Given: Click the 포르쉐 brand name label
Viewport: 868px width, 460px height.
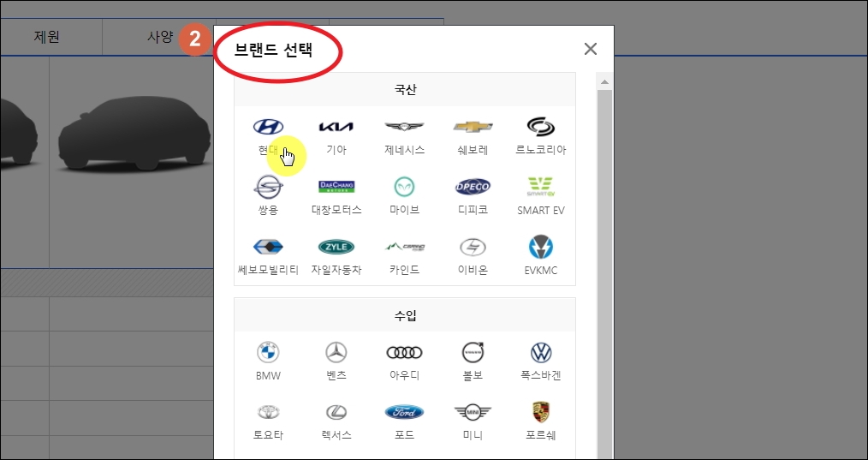Looking at the screenshot, I should [x=540, y=435].
